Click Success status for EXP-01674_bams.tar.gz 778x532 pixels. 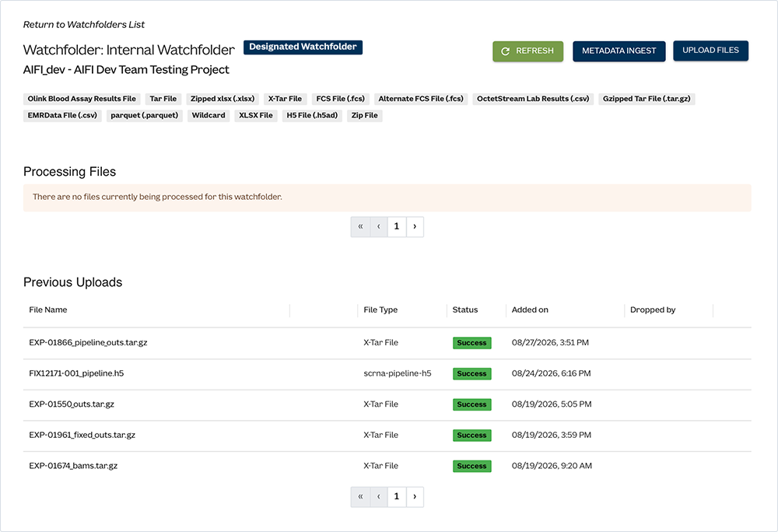tap(472, 466)
